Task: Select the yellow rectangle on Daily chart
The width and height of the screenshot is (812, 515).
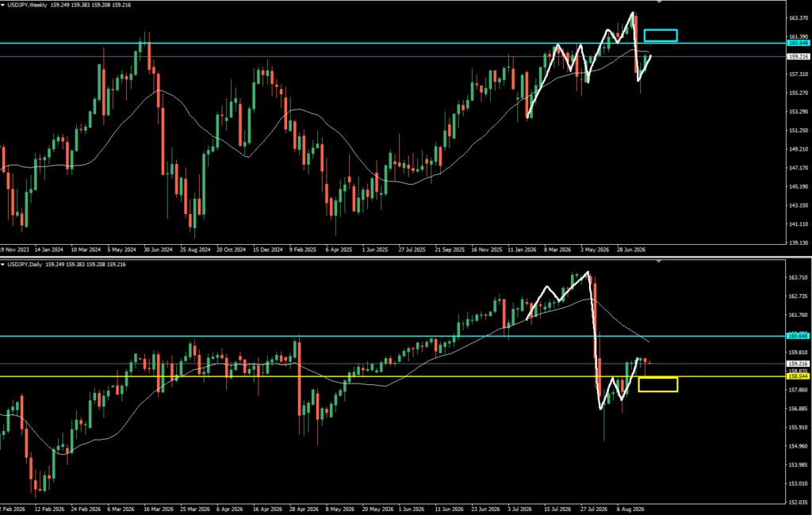Action: [657, 384]
